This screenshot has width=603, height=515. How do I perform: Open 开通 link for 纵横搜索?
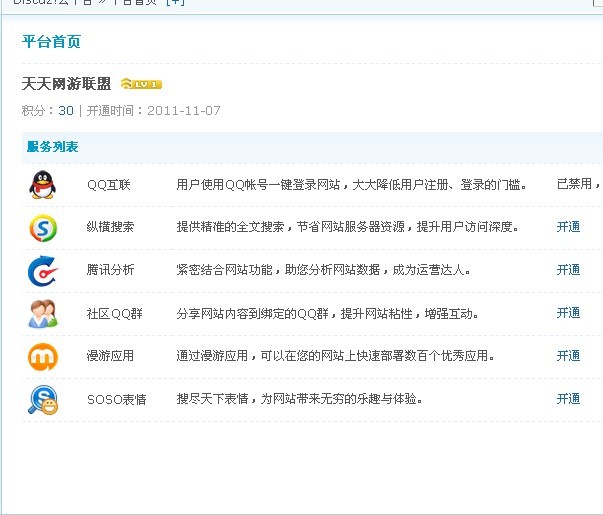[568, 227]
